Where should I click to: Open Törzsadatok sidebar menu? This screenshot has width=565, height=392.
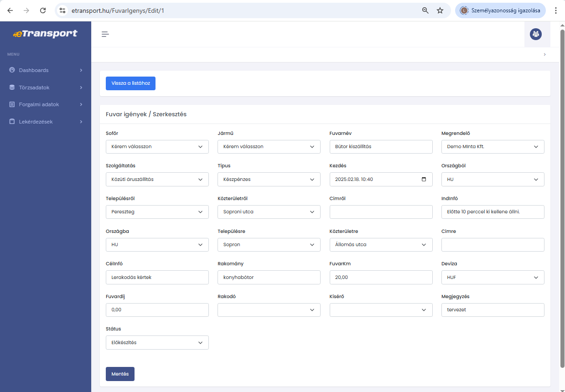pyautogui.click(x=46, y=88)
